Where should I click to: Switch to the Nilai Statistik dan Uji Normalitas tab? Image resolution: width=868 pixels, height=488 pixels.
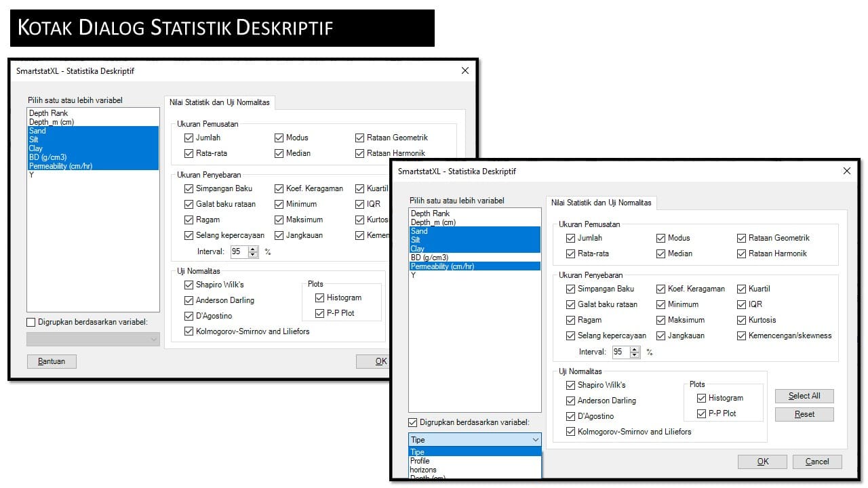click(601, 203)
